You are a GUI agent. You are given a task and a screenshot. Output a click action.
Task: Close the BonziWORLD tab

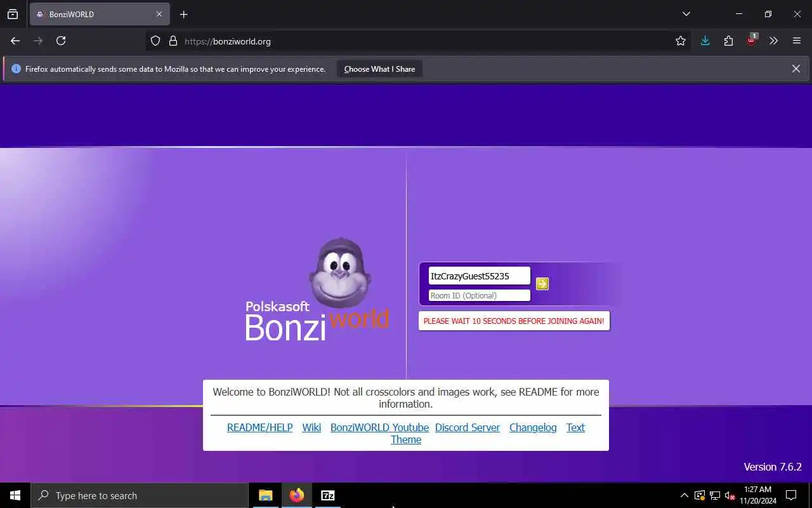click(159, 14)
